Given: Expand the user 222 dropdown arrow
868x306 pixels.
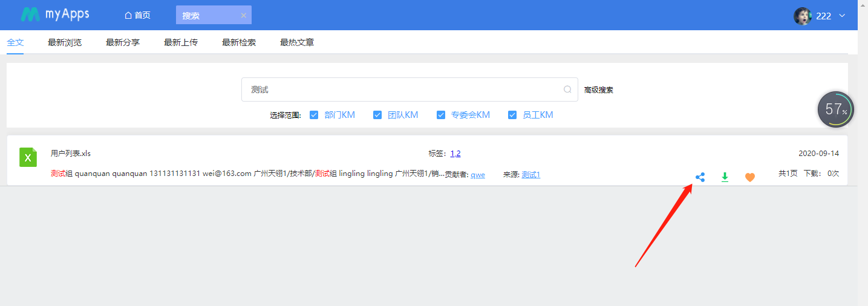Looking at the screenshot, I should click(842, 16).
